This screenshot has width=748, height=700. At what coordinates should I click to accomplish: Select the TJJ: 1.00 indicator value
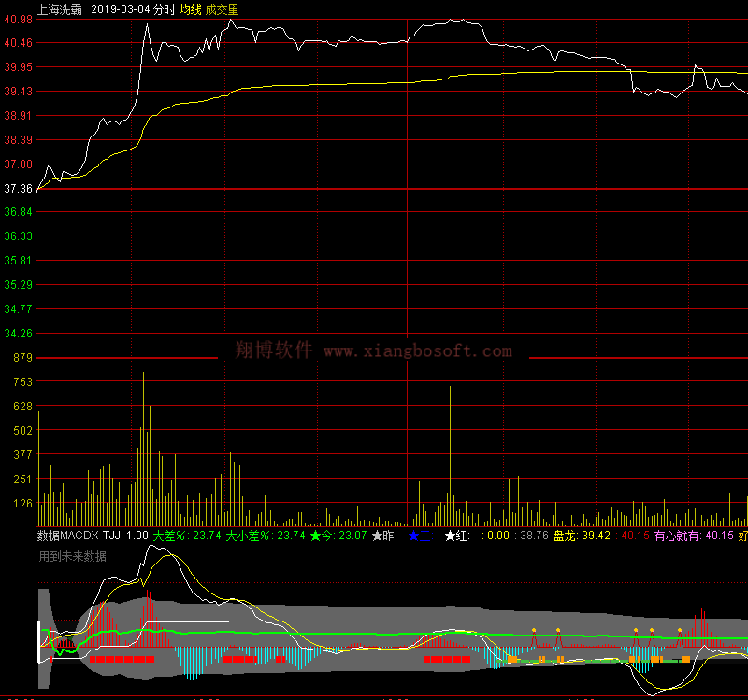(125, 536)
